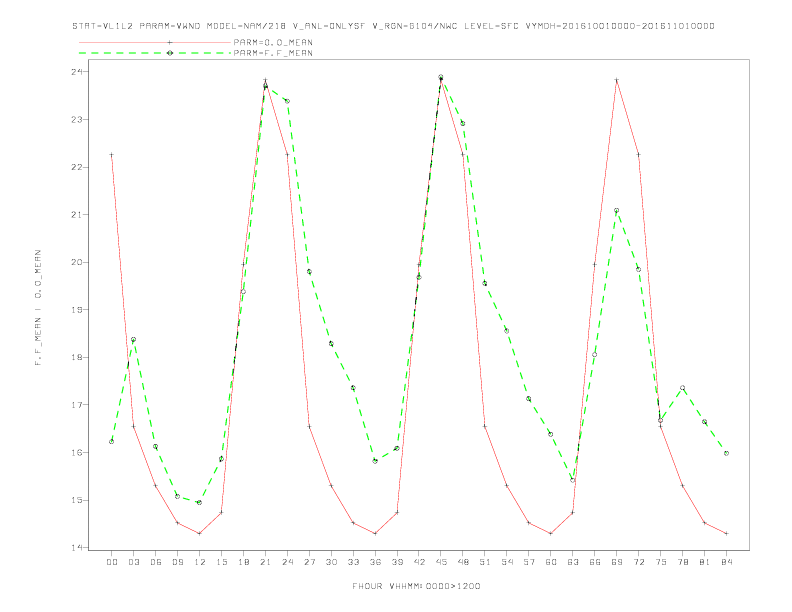Click x-axis tick label 00
This screenshot has height=612, width=792.
[x=112, y=562]
